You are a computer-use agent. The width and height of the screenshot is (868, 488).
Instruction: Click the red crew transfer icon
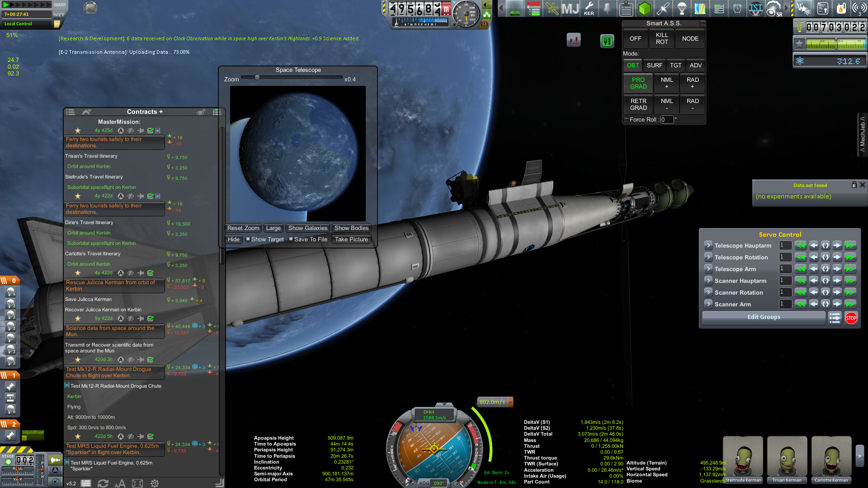click(574, 40)
